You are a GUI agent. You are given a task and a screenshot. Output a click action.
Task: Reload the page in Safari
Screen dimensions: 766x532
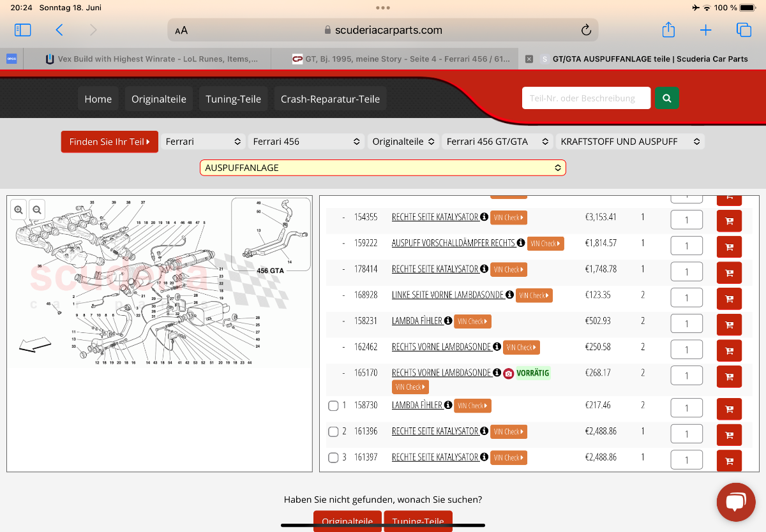pos(585,30)
